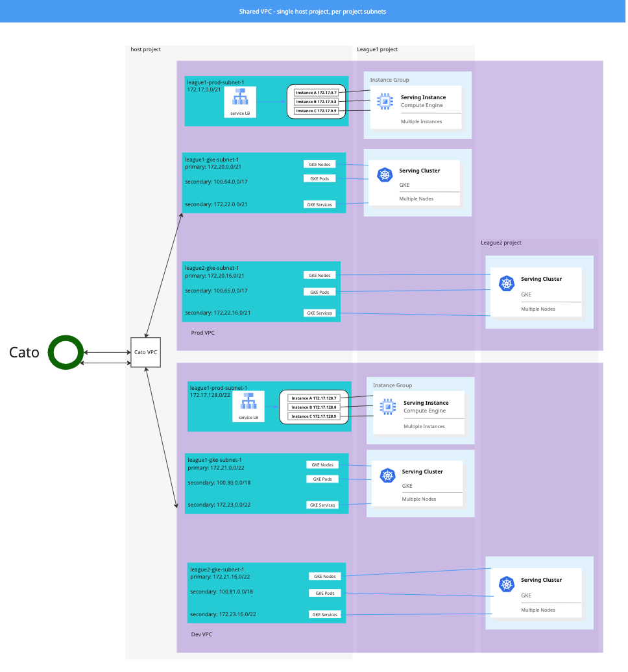Click GKE Nodes label in subnet 172.20.16.0/21
628x672 pixels.
[x=320, y=276]
